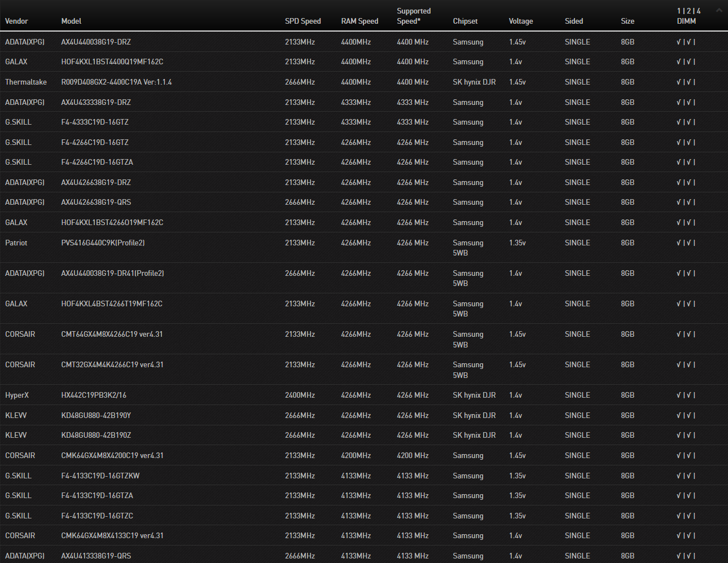
Task: Select model F4-4133C19D-16GTZC
Action: tap(97, 516)
